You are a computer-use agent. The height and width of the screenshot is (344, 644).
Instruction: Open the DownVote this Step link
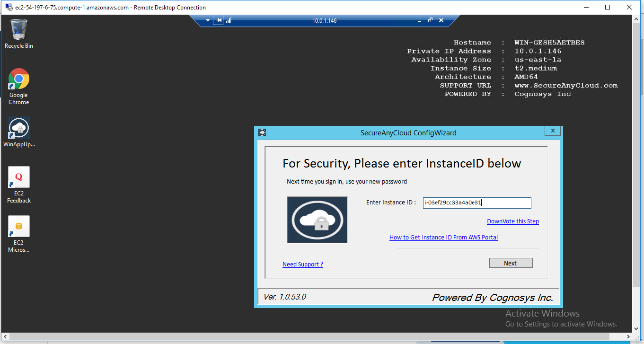tap(512, 221)
